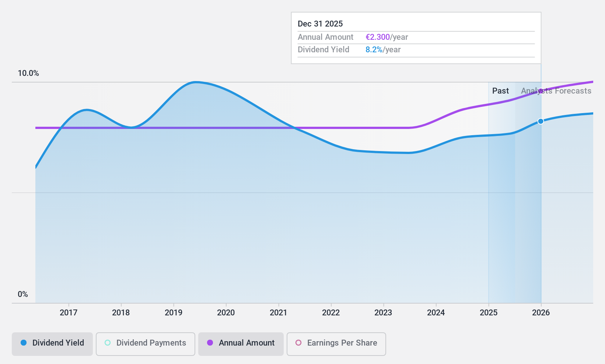Click the blue Dividend Yield data point marker
605x364 pixels.
click(x=541, y=121)
